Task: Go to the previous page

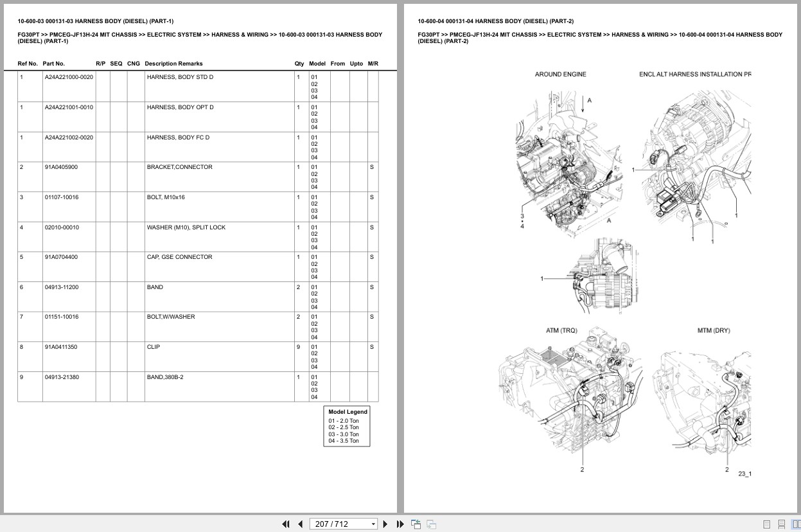Action: (x=300, y=524)
